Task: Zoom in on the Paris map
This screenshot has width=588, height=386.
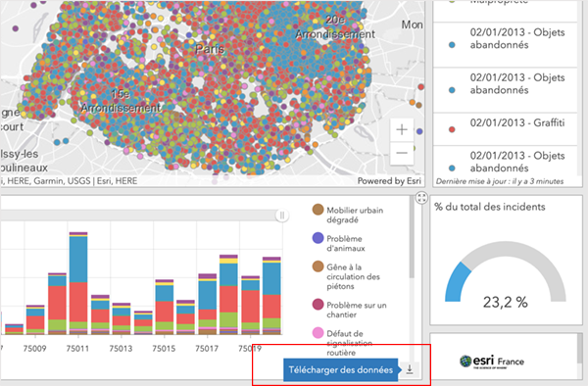Action: point(402,129)
